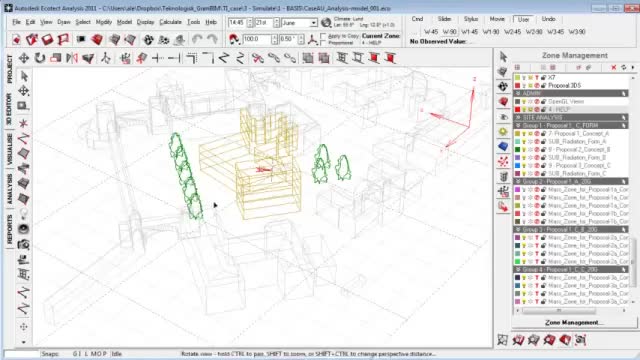Click the pointer icon atop the right panel selector
The width and height of the screenshot is (640, 360).
pos(503,57)
